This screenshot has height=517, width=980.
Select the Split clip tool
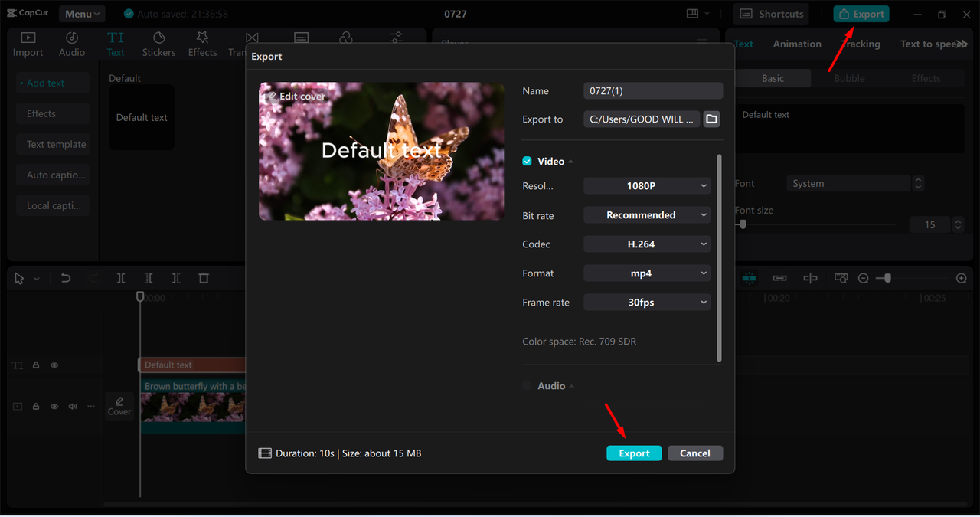121,278
